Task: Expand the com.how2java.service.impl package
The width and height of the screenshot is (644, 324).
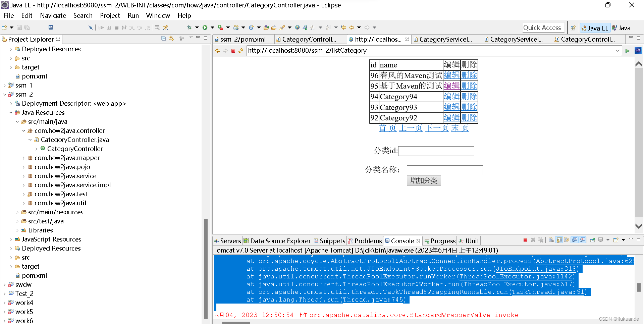Action: point(23,185)
